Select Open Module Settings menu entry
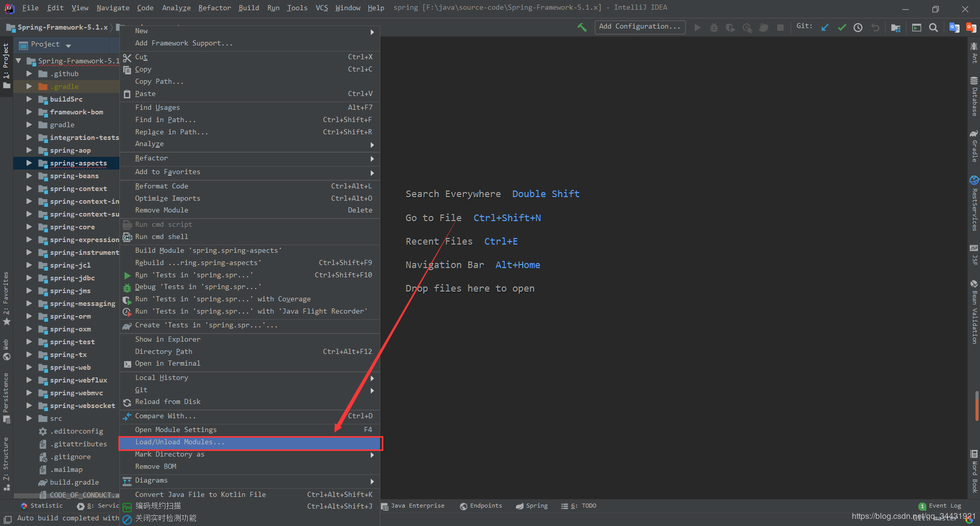This screenshot has width=980, height=526. [x=250, y=430]
